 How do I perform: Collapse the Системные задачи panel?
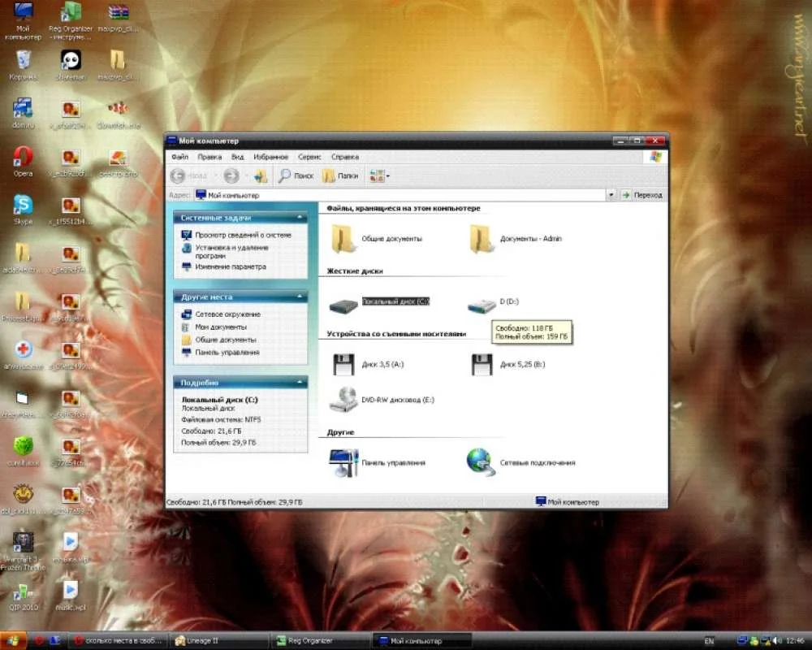point(300,218)
